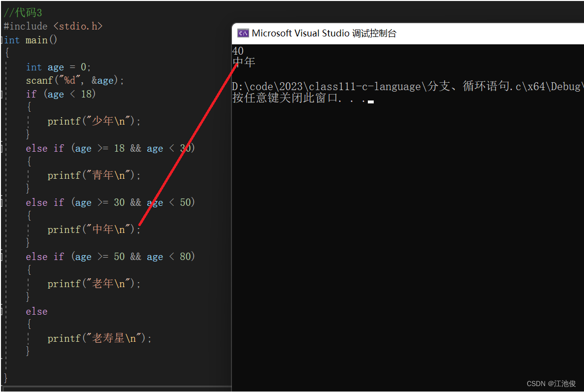Viewport: 584px width, 392px height.
Task: Click the printf("老年\n") statement
Action: [94, 284]
